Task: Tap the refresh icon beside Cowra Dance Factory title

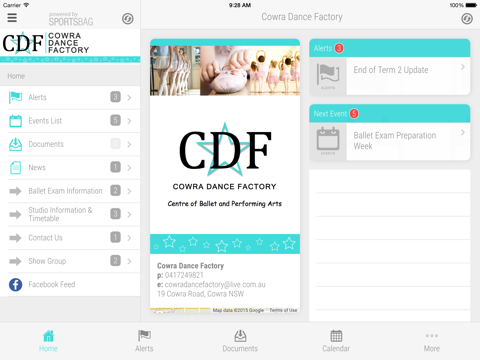Action: pos(467,19)
